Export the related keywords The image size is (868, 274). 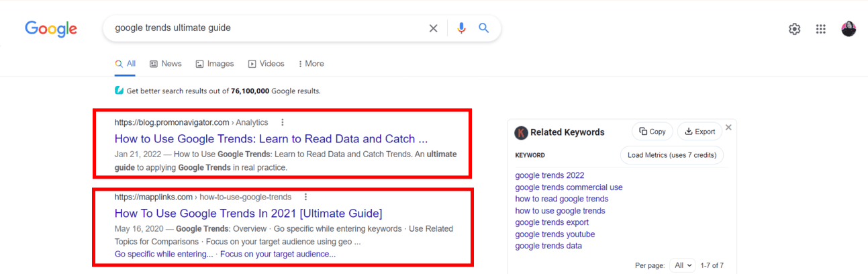tap(700, 132)
